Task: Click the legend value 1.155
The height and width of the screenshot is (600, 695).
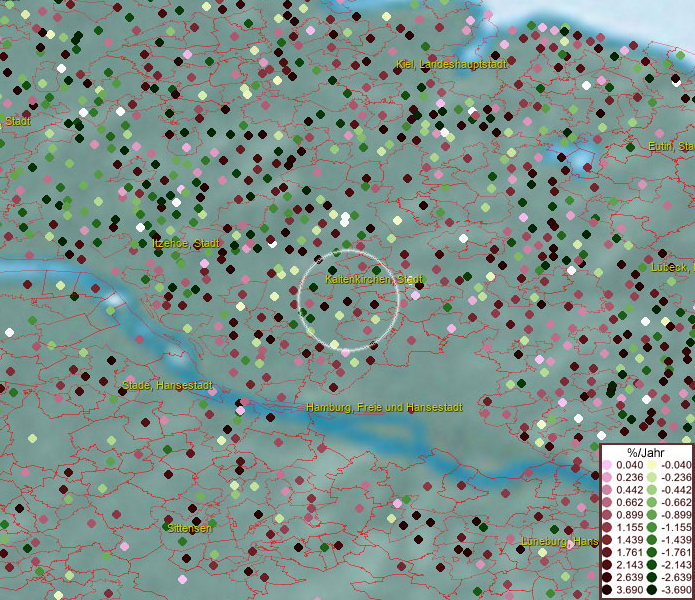Action: point(630,527)
